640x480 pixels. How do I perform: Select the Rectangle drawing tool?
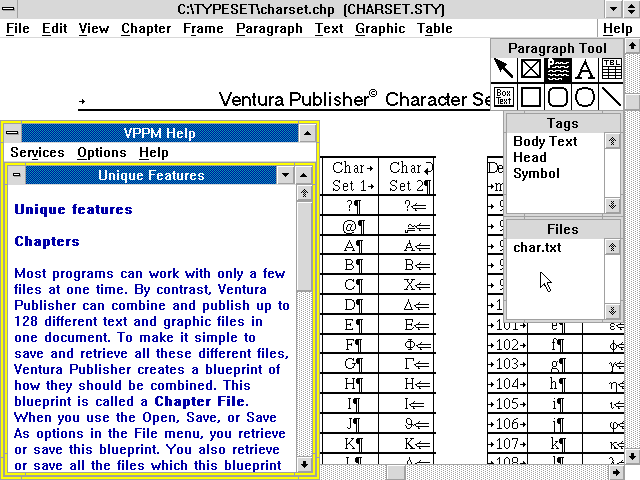(531, 97)
